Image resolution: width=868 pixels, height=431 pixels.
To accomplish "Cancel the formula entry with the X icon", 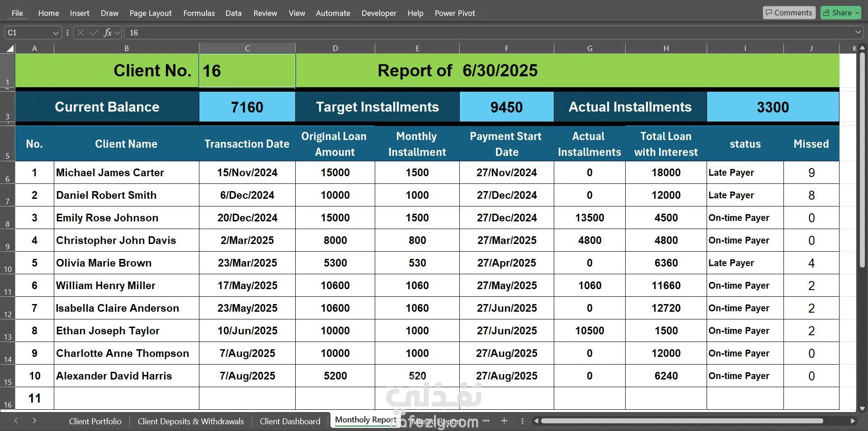I will point(80,33).
